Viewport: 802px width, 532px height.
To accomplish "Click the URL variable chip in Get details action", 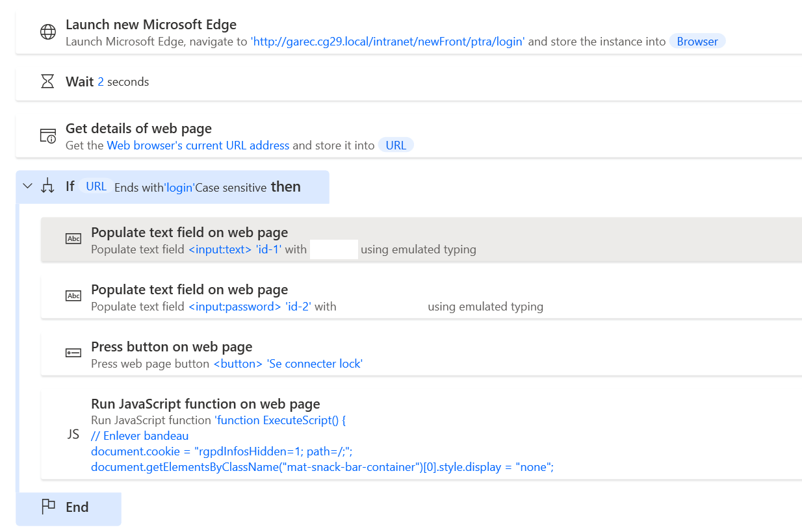I will click(395, 146).
